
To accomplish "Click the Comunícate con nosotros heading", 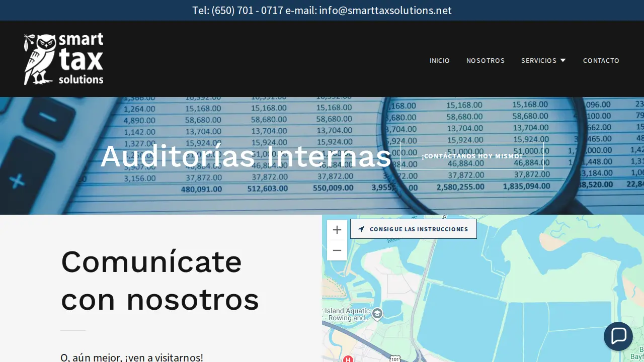I will click(x=160, y=281).
